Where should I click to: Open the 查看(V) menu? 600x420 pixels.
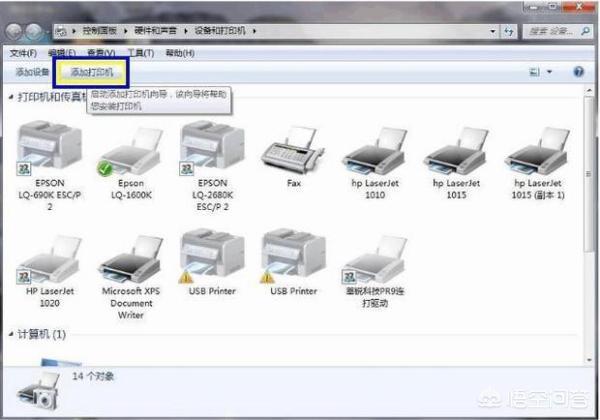[101, 53]
